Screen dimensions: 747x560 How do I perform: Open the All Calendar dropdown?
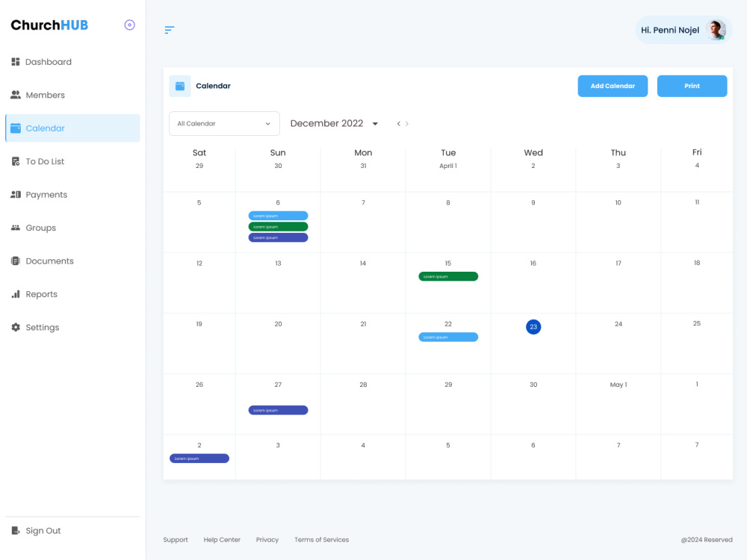pyautogui.click(x=224, y=124)
